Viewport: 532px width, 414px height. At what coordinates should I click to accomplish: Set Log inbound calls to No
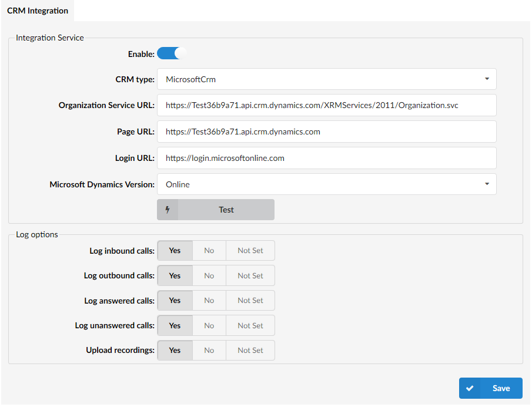click(x=209, y=251)
